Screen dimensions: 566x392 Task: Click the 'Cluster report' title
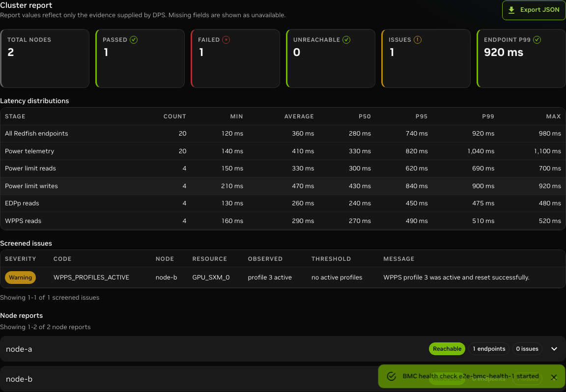point(26,5)
